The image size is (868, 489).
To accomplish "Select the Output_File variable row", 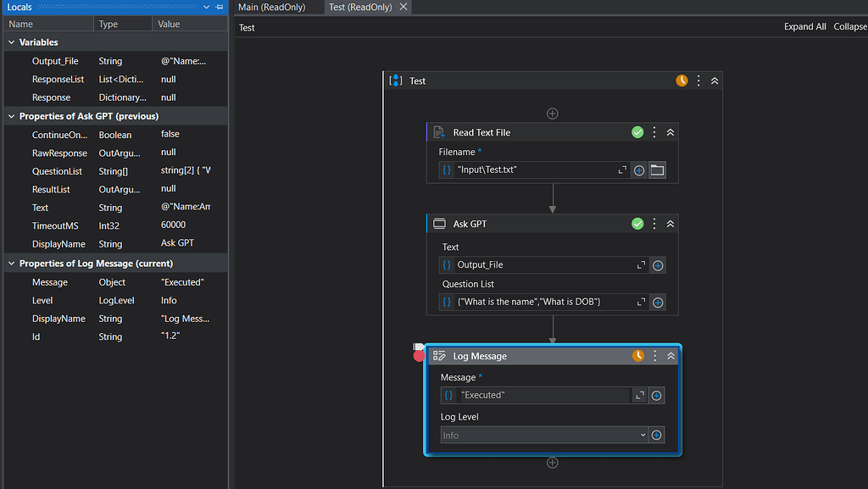I will (55, 61).
